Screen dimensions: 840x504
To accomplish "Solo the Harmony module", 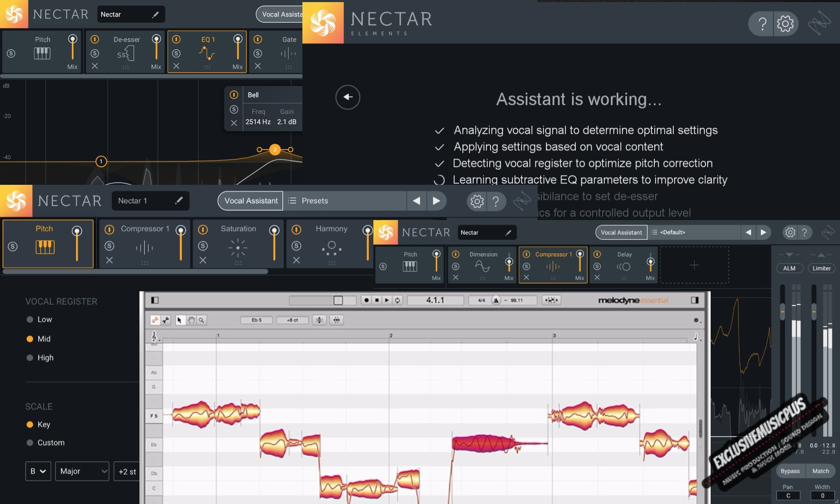I will 296,246.
